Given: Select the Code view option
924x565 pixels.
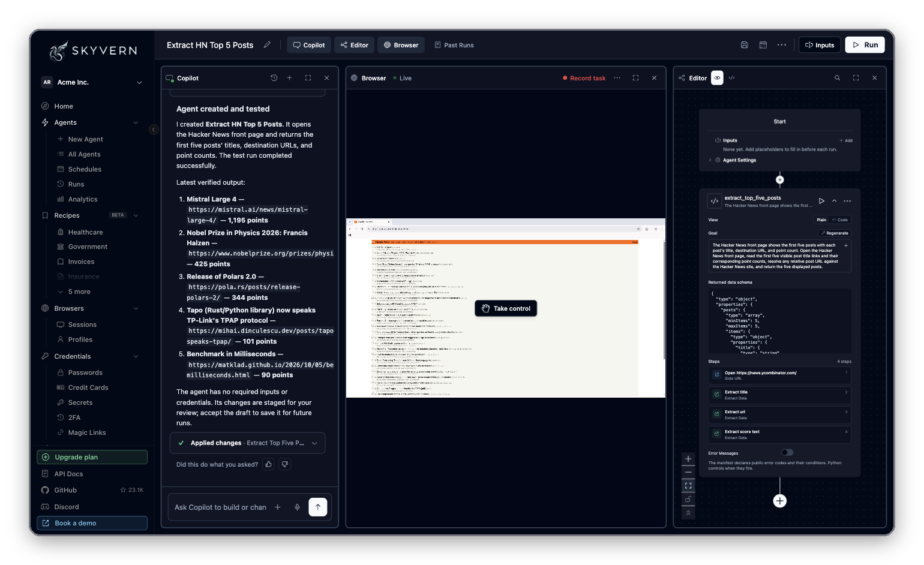Looking at the screenshot, I should click(840, 220).
